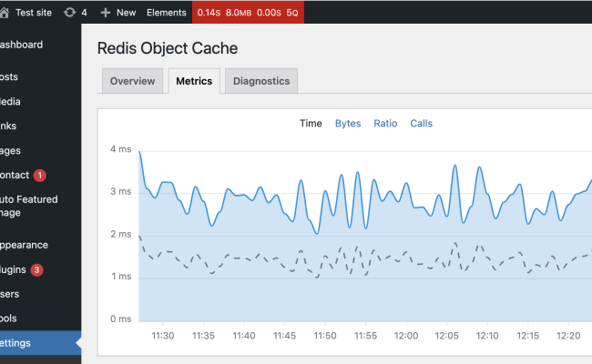
Task: Click the 1 ms axis label
Action: coord(121,277)
